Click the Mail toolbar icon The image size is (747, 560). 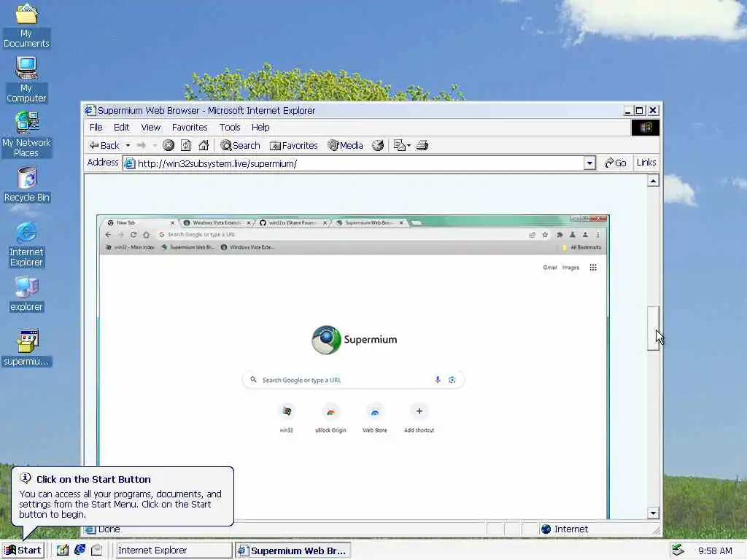399,145
